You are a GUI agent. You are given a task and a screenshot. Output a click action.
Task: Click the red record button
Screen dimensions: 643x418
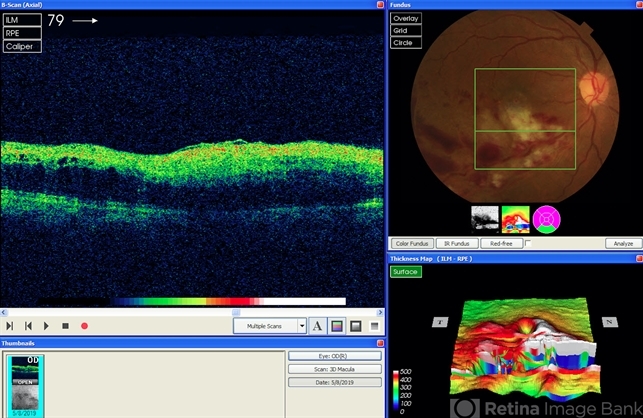coord(84,326)
